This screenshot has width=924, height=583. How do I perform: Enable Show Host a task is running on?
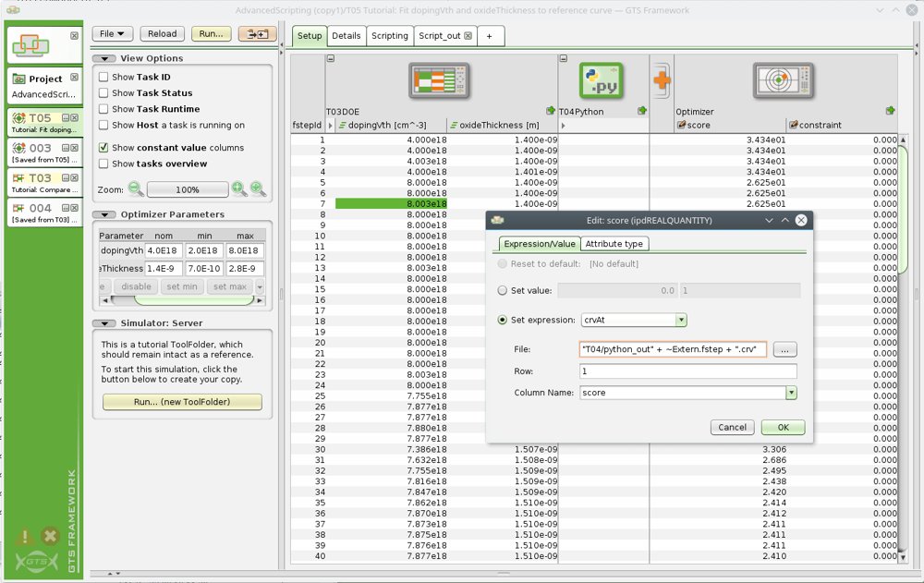(103, 125)
